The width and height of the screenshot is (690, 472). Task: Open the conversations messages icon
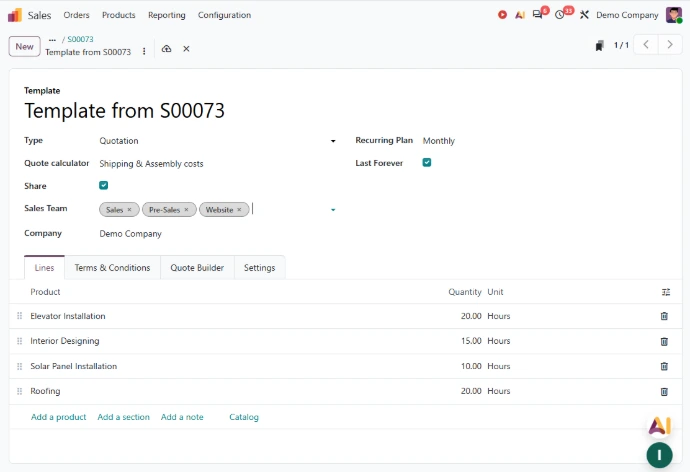click(x=537, y=15)
